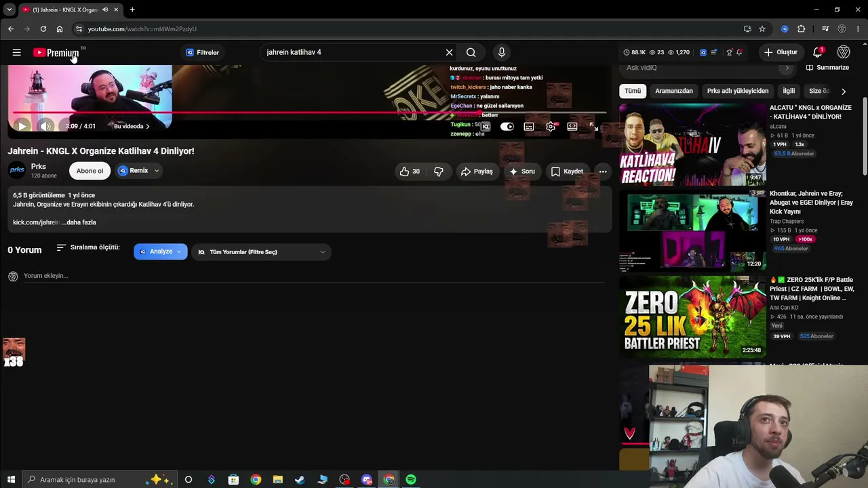Viewport: 868px width, 488px height.
Task: Open vidIQ trophy achievements icon
Action: point(729,52)
